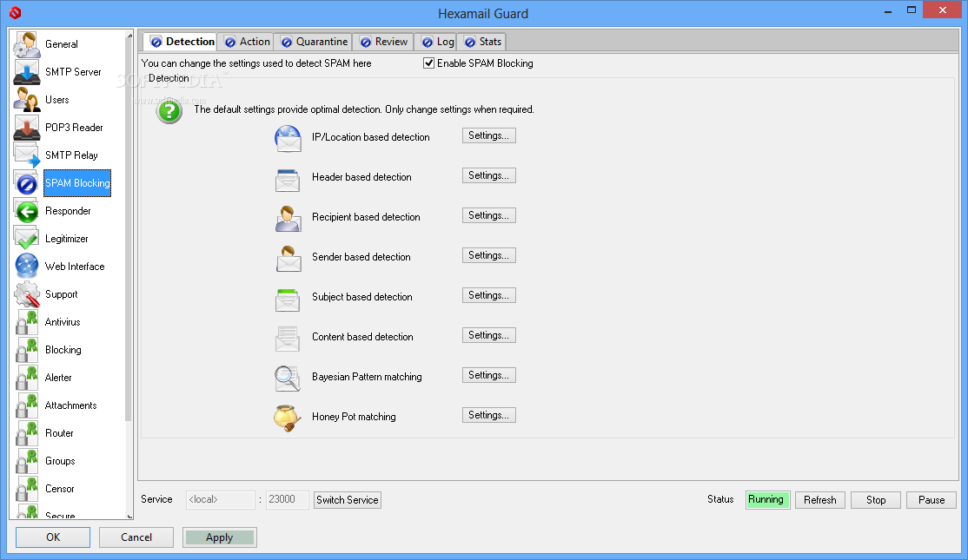Click the Header based detection icon
Viewport: 968px width, 560px height.
click(x=288, y=179)
